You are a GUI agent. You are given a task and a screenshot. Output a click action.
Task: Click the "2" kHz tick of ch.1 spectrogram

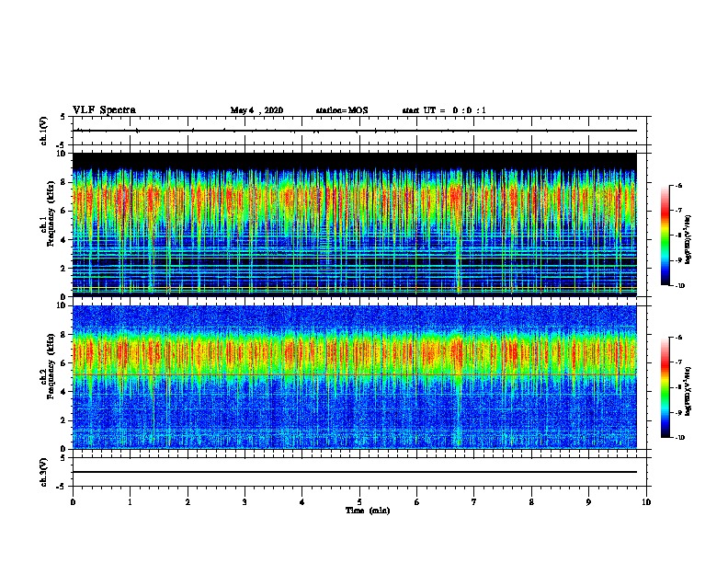pyautogui.click(x=64, y=269)
